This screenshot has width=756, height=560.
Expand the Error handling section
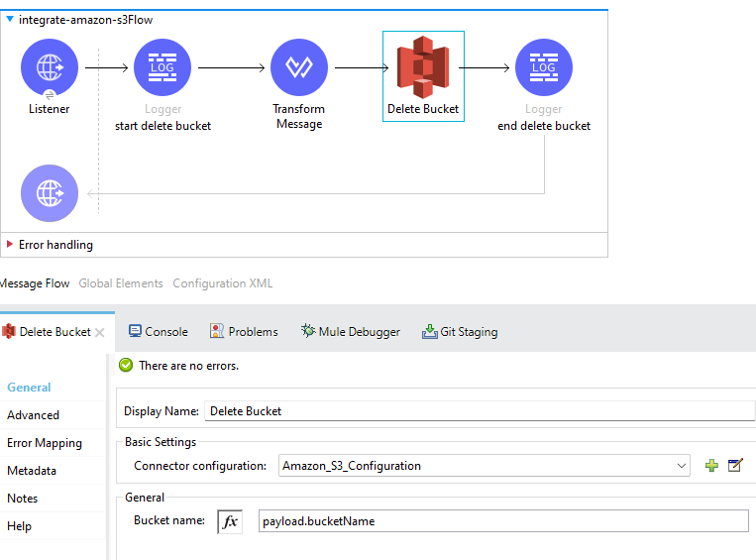coord(10,244)
